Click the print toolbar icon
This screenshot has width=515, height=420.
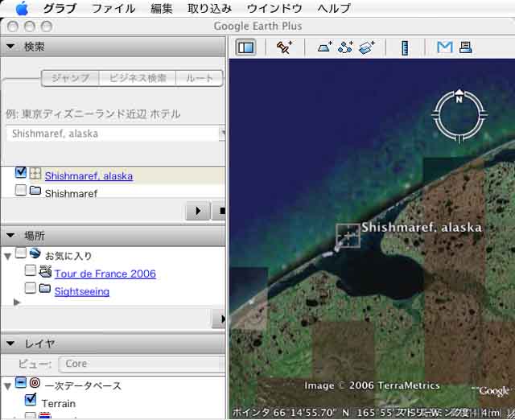[465, 47]
